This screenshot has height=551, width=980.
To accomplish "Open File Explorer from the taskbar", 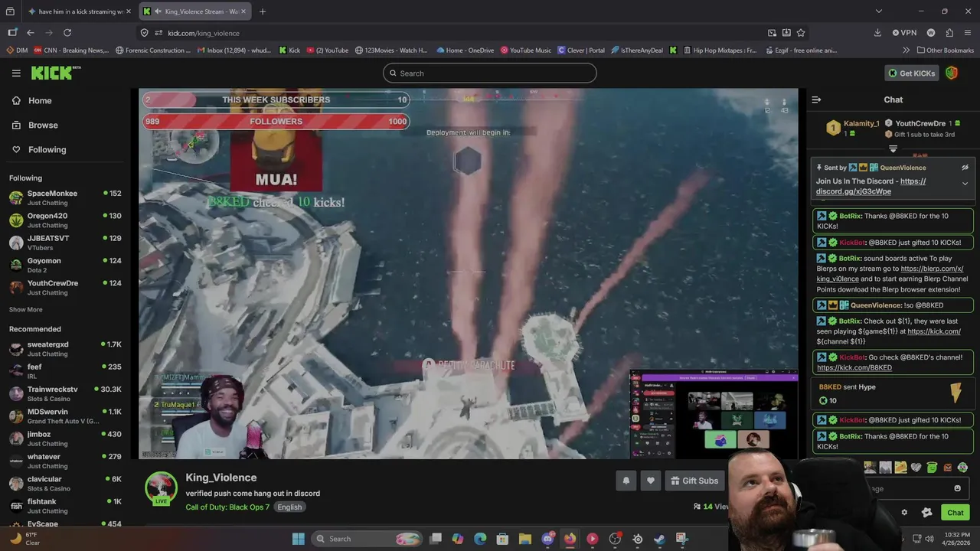I will point(525,539).
